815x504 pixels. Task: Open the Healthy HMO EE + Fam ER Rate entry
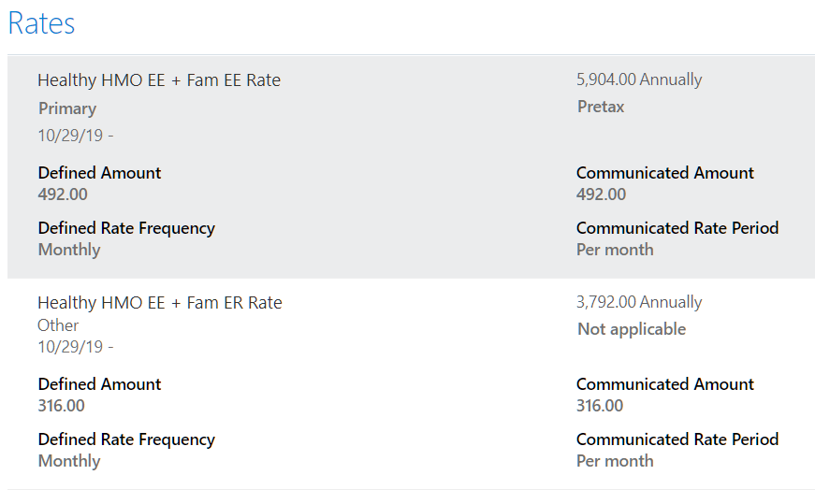click(x=159, y=303)
